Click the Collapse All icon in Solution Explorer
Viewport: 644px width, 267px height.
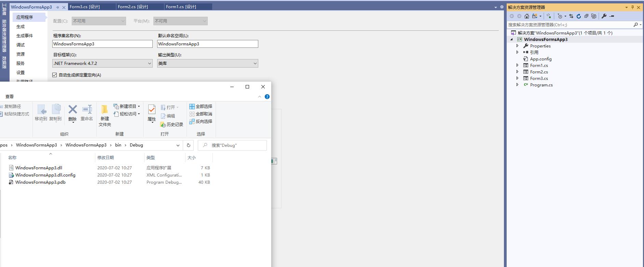point(586,16)
